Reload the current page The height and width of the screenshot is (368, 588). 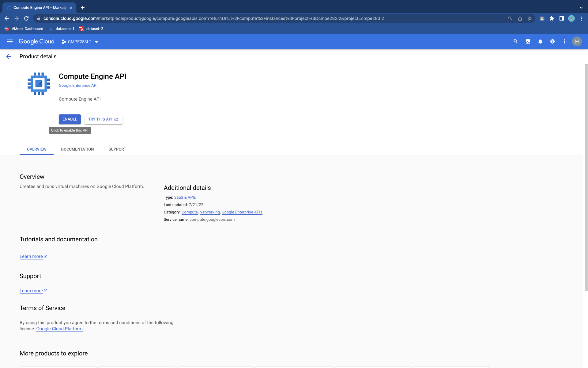coord(26,18)
